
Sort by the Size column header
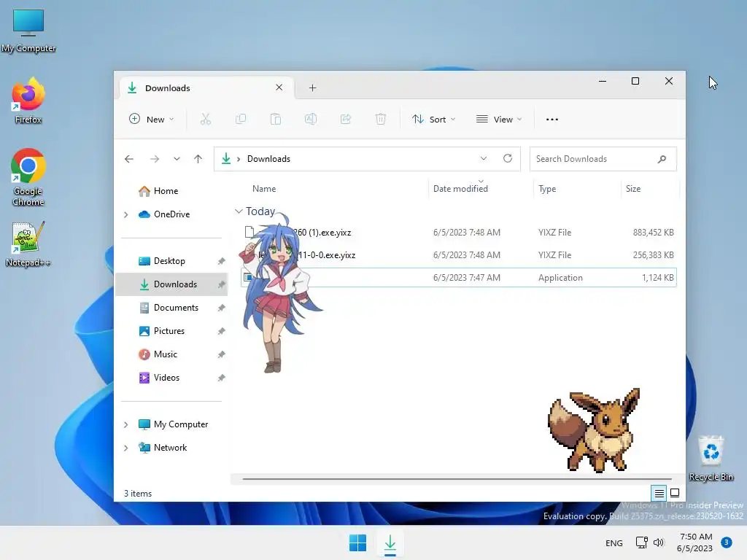[x=633, y=189]
